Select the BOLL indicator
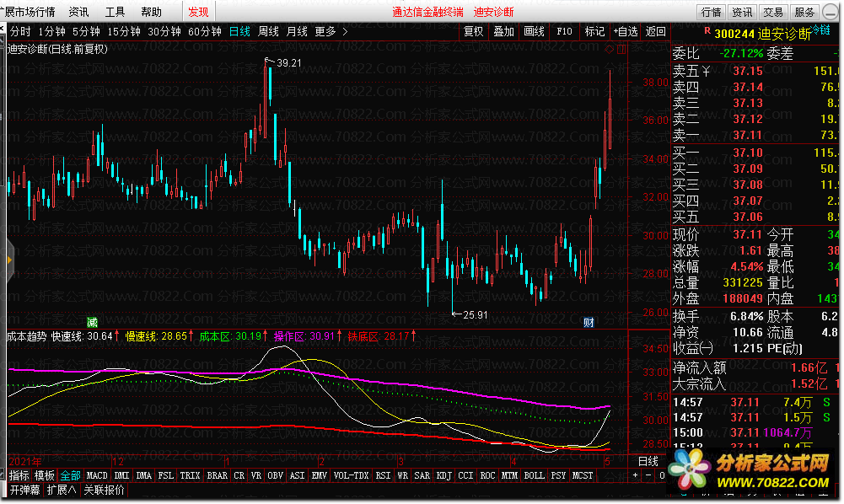 [x=535, y=475]
